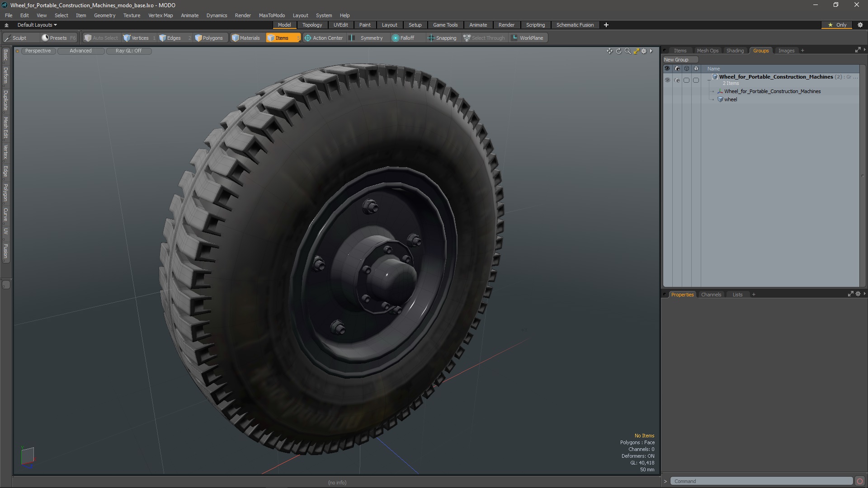Maximize the Properties panel

(x=850, y=294)
